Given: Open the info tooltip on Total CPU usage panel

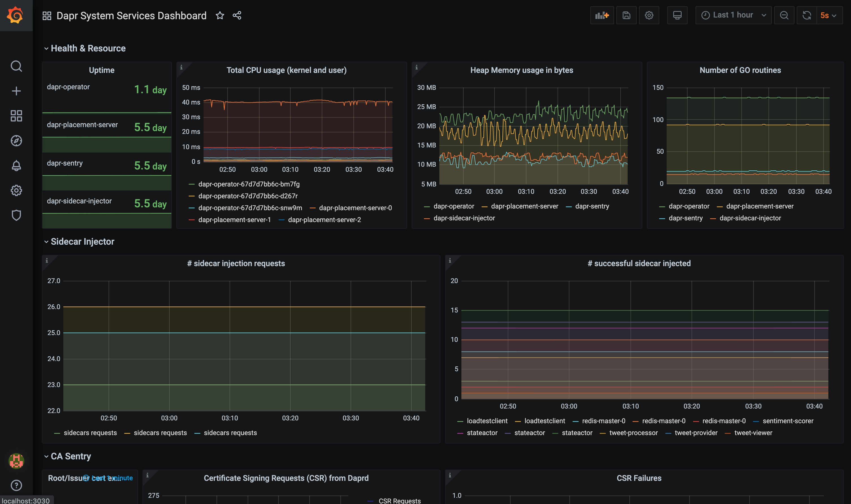Looking at the screenshot, I should coord(182,67).
